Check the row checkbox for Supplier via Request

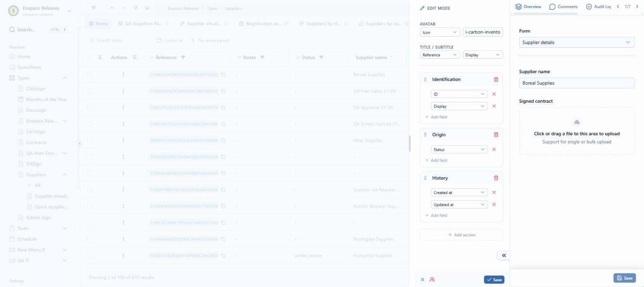(90, 190)
